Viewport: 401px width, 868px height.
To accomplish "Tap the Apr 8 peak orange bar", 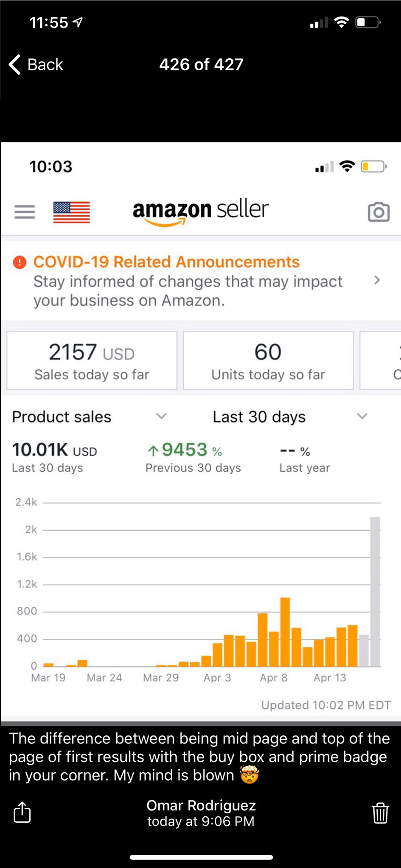I will (x=285, y=632).
